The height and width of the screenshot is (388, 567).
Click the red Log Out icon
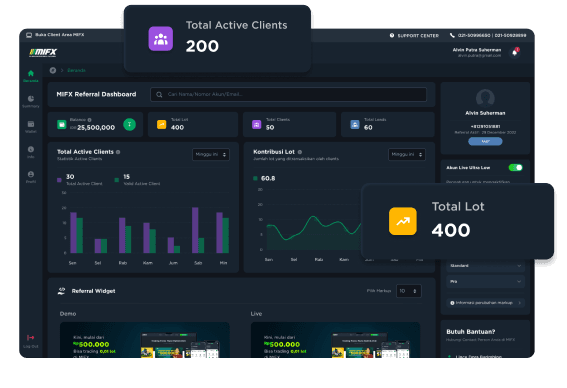31,337
